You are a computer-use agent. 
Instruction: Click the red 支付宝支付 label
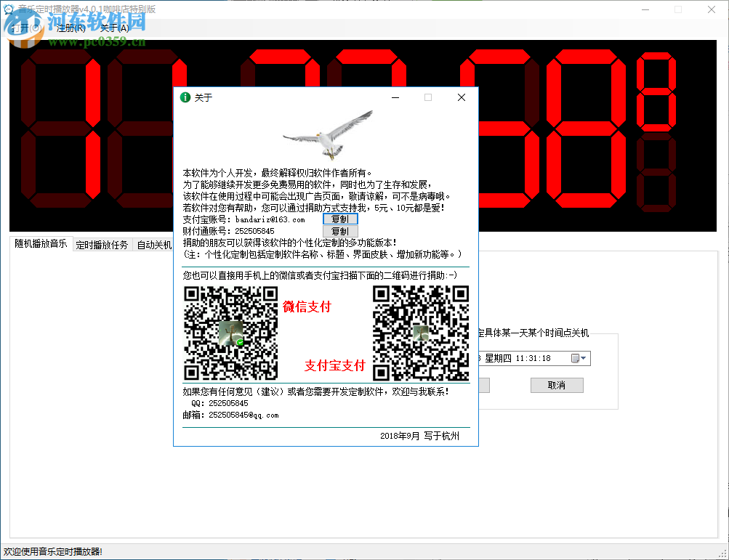tap(335, 366)
